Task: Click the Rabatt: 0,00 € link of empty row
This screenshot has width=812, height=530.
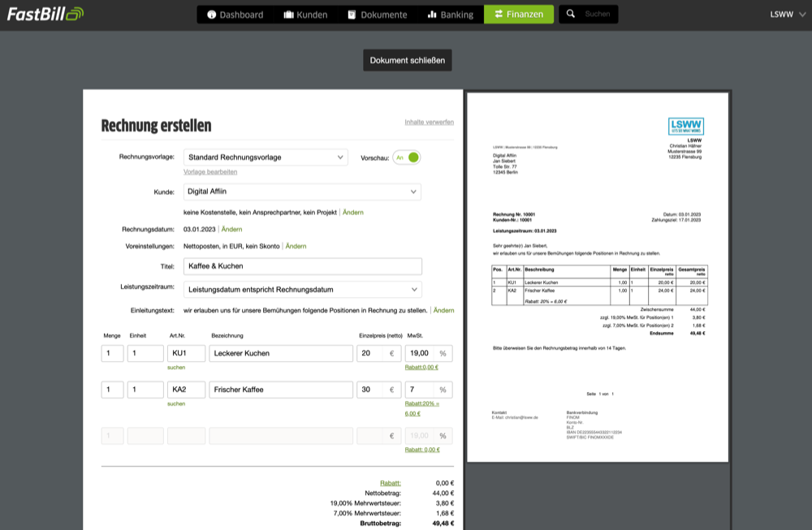Action: pyautogui.click(x=422, y=450)
